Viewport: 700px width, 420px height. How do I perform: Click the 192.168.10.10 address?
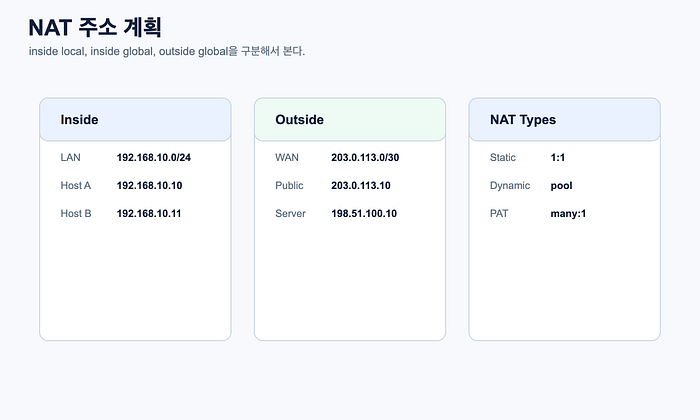coord(149,186)
